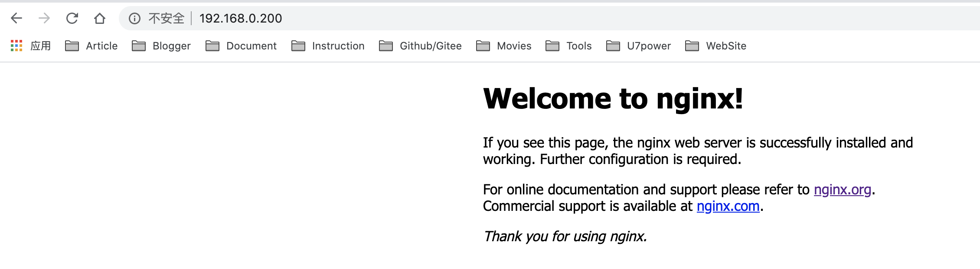Click the Welcome to nginx! heading
The width and height of the screenshot is (980, 269).
coord(613,98)
